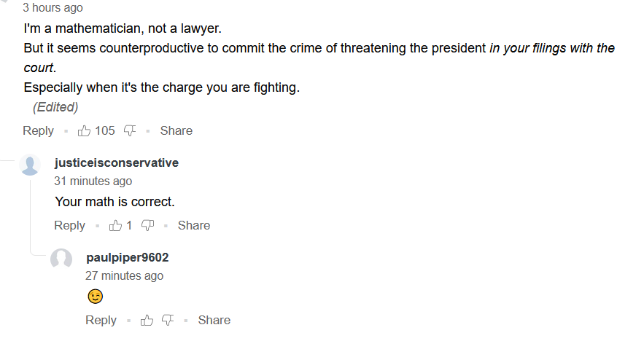Click justiceisconservative's avatar icon
This screenshot has height=349, width=644.
click(x=30, y=166)
